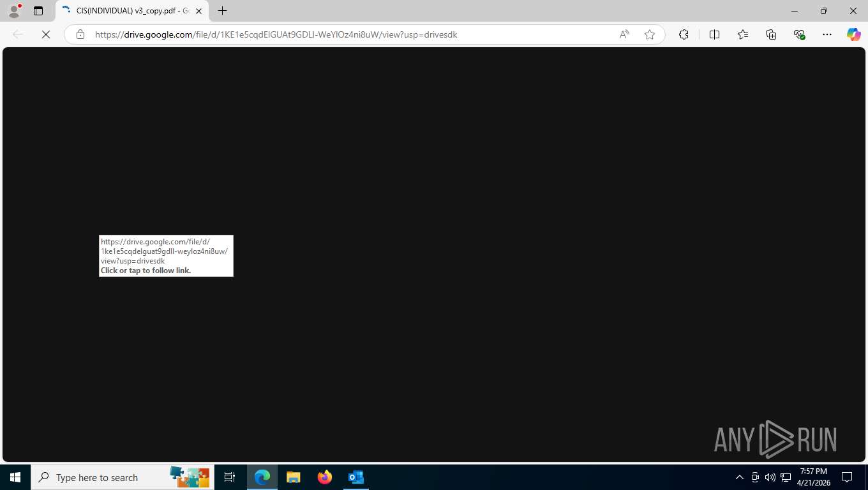Open Meet Now camera tray icon
This screenshot has height=490, width=868.
coord(755,477)
